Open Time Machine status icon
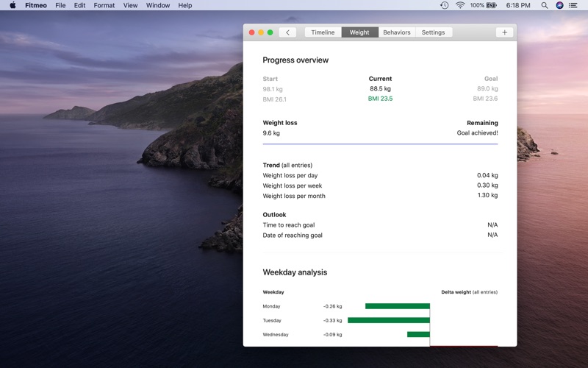 click(445, 5)
